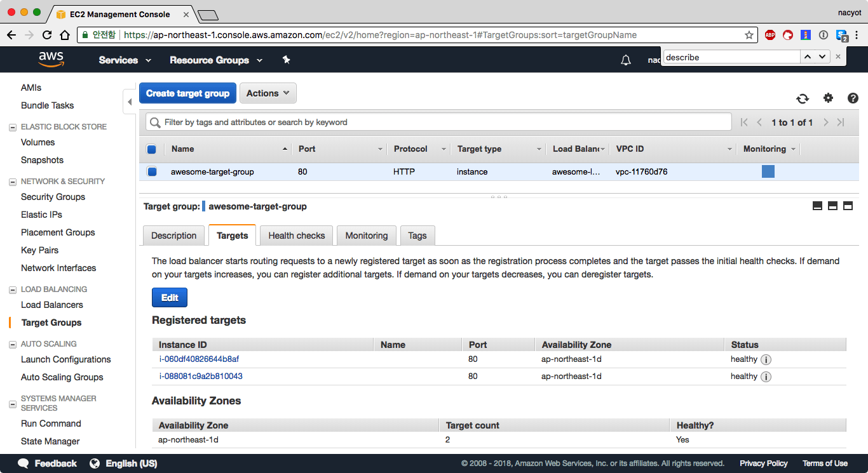Screen dimensions: 868x473
Task: Open the settings gear for table preferences
Action: point(828,98)
